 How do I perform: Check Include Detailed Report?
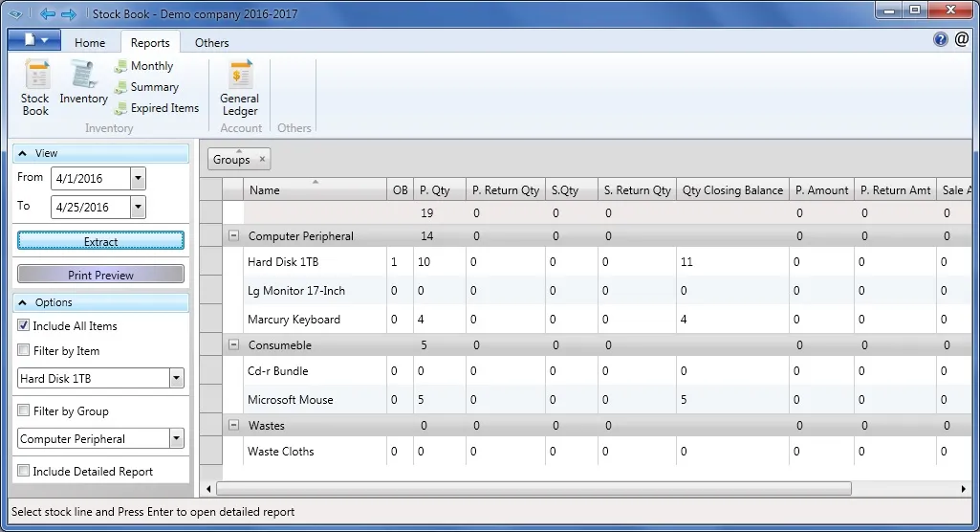[24, 470]
